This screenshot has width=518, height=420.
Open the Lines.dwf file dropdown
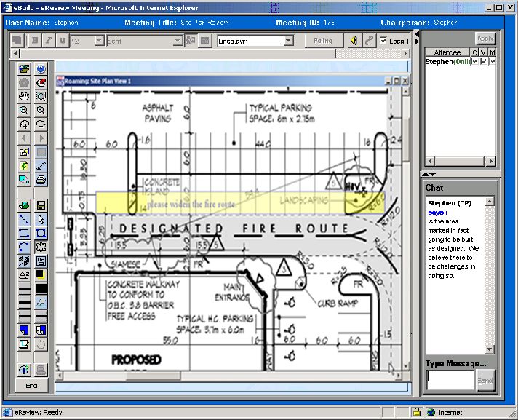pos(288,41)
